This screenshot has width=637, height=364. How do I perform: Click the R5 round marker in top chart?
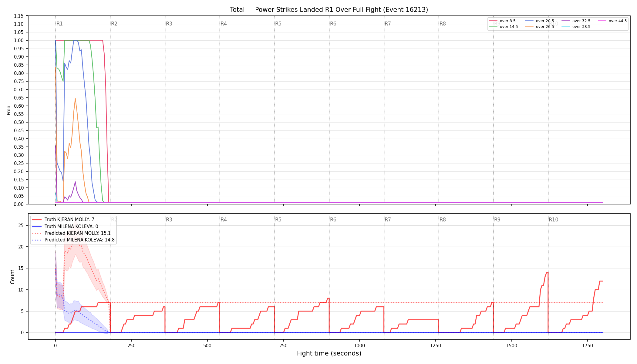pos(278,24)
